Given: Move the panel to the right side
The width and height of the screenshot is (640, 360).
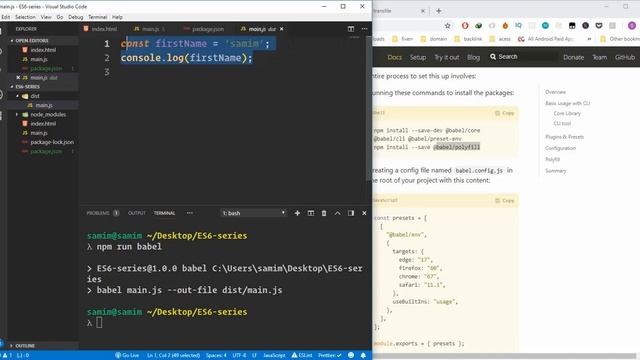Looking at the screenshot, I should (351, 213).
